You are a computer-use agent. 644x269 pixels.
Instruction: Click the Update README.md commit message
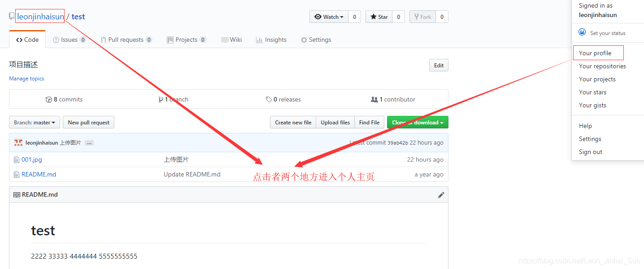[x=192, y=174]
